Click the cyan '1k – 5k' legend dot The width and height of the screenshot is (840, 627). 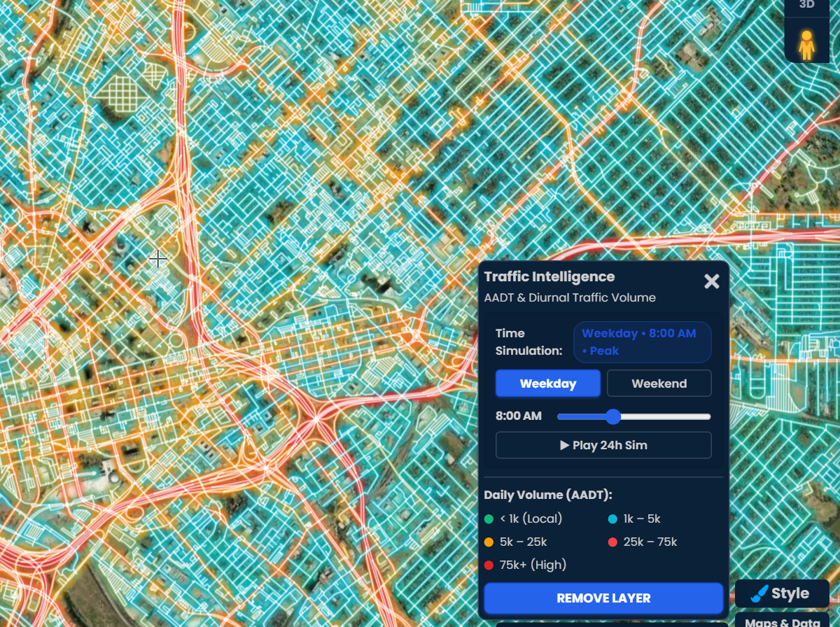612,519
